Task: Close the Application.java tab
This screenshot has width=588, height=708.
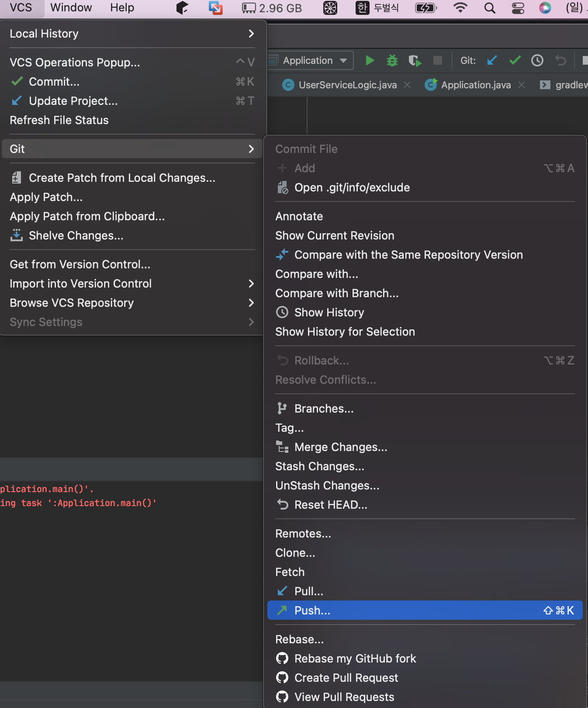Action: [522, 85]
